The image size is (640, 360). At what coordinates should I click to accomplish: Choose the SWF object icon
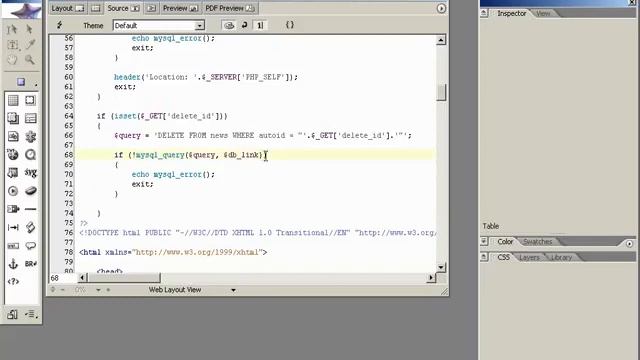[13, 154]
